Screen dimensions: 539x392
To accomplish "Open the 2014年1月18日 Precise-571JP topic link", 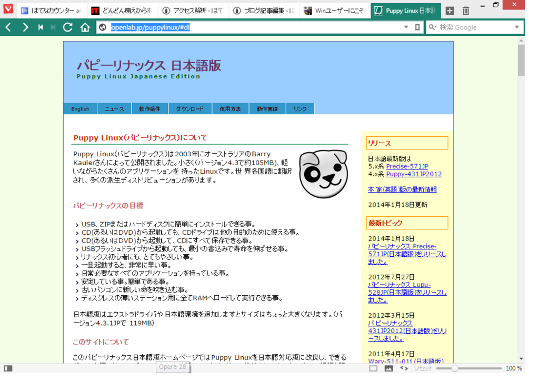I will tap(407, 254).
